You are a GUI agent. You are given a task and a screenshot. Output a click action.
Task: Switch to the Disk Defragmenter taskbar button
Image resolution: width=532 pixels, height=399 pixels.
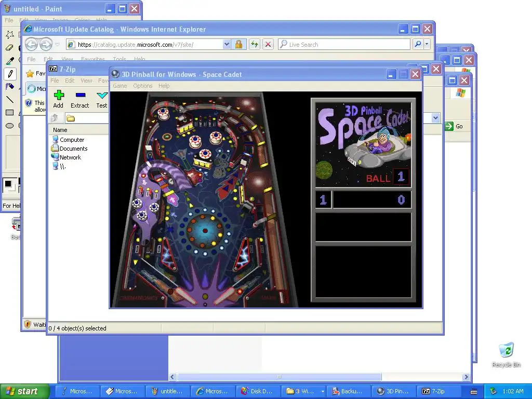point(257,391)
